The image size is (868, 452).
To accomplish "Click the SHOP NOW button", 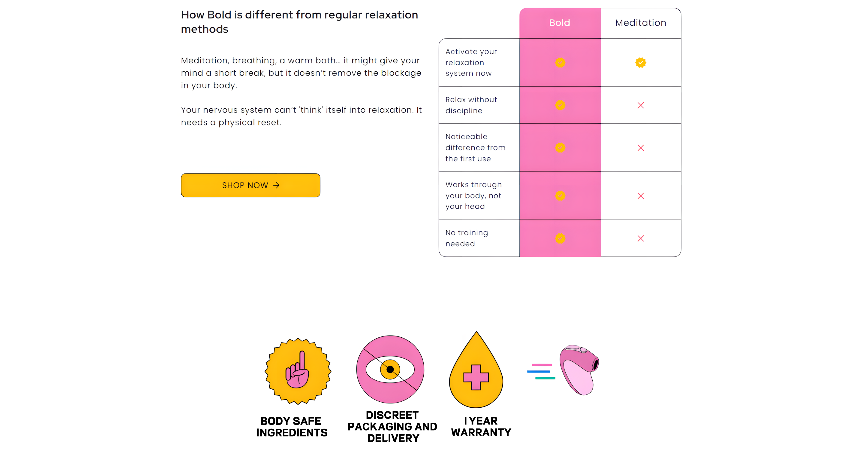I will [250, 185].
